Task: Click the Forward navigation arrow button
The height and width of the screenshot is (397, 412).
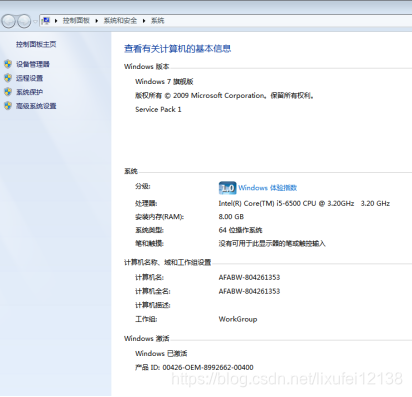Action: pos(24,21)
